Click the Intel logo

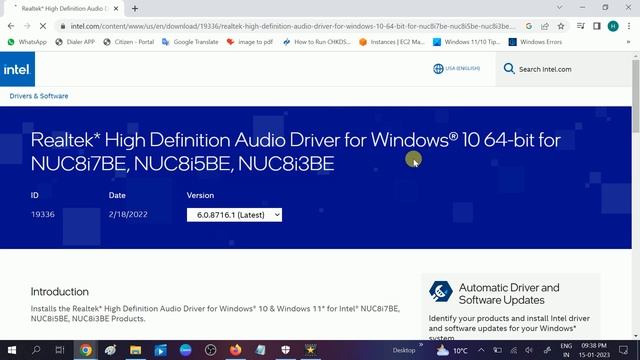pyautogui.click(x=17, y=69)
